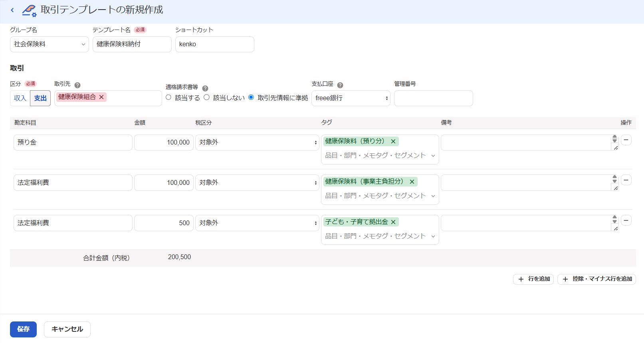Click resize handle of 500 row remarks

tap(616, 228)
